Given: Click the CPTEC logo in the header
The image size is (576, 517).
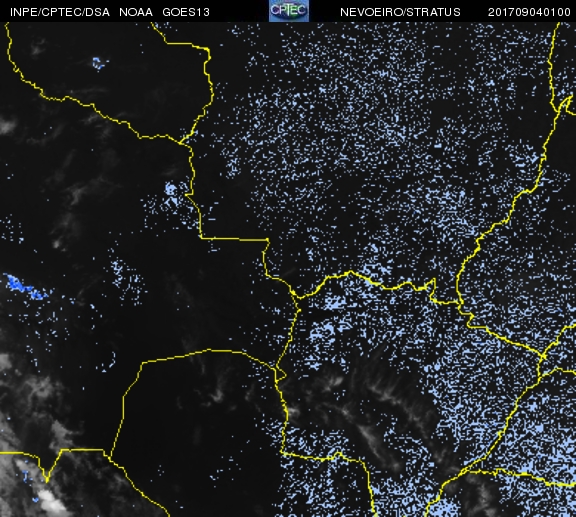Looking at the screenshot, I should pyautogui.click(x=289, y=11).
